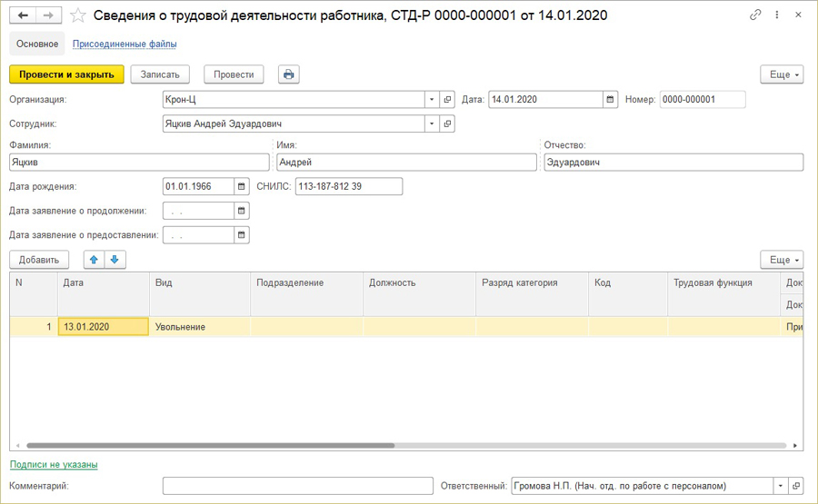
Task: Go back with the left arrow button
Action: (23, 15)
